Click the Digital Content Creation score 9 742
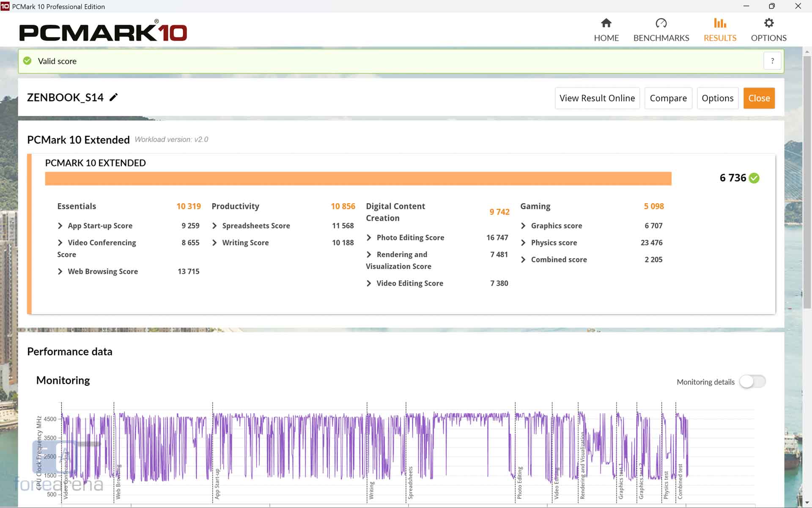This screenshot has height=508, width=812. point(499,212)
